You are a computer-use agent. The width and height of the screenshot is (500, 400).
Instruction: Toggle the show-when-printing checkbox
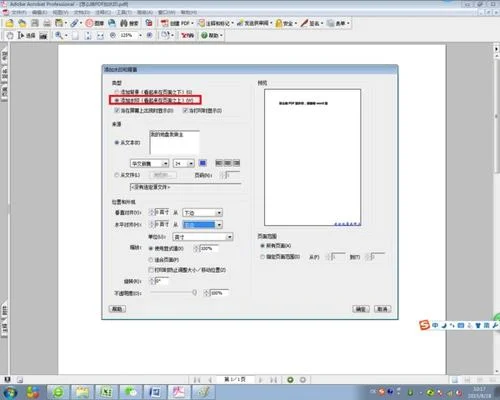point(185,110)
